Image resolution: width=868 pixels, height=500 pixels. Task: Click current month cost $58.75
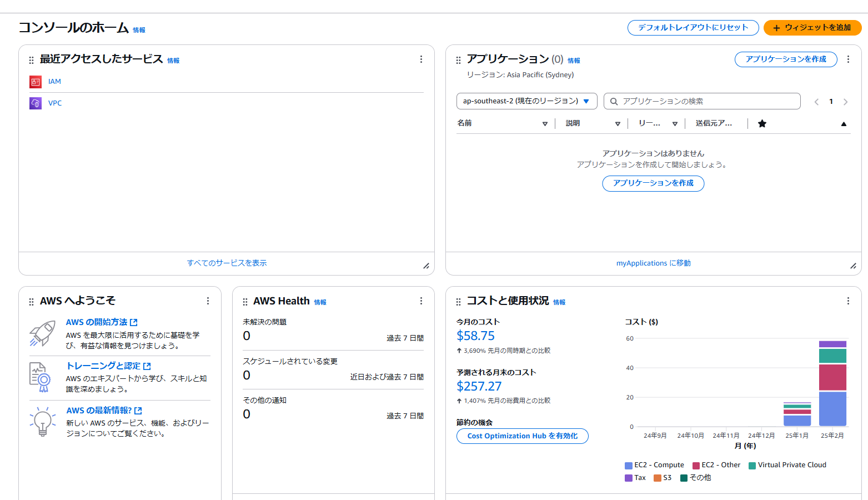475,336
